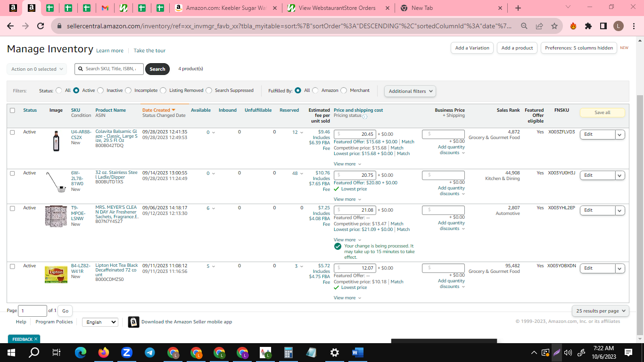Open Calculator from the taskbar

(289, 352)
